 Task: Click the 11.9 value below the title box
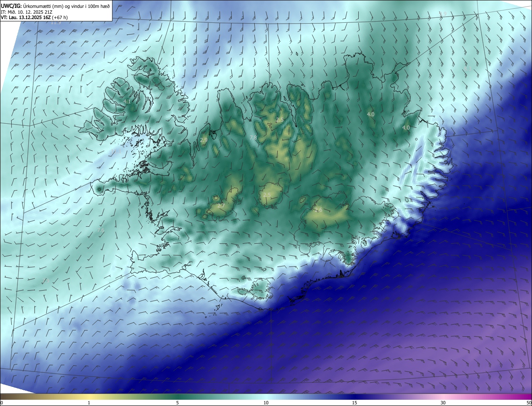pos(56,22)
